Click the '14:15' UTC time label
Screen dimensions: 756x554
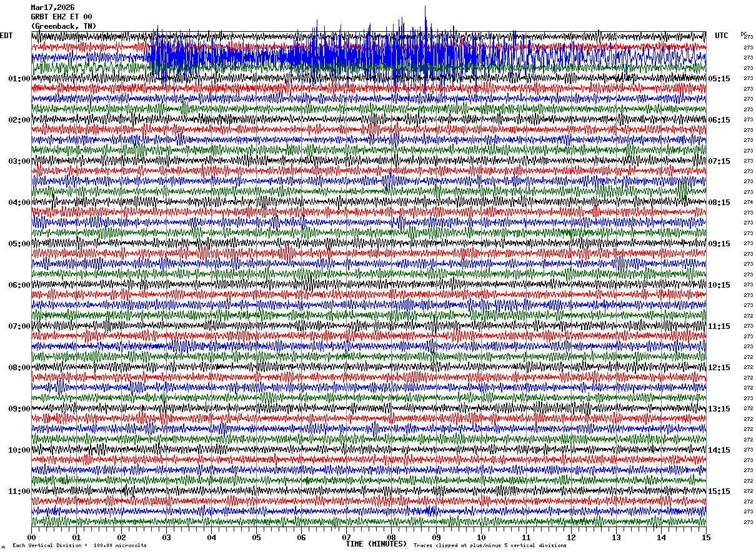click(719, 450)
